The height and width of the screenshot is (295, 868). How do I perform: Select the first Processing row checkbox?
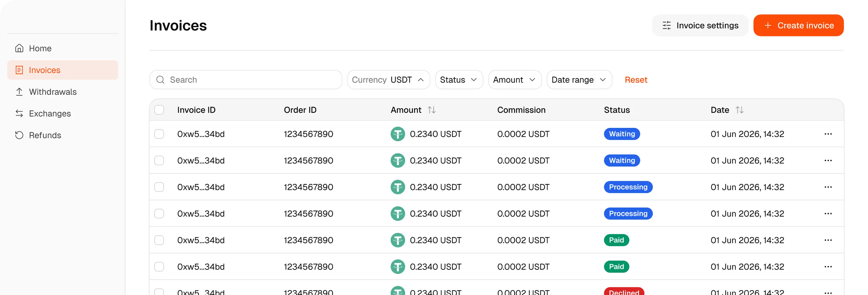click(x=159, y=187)
